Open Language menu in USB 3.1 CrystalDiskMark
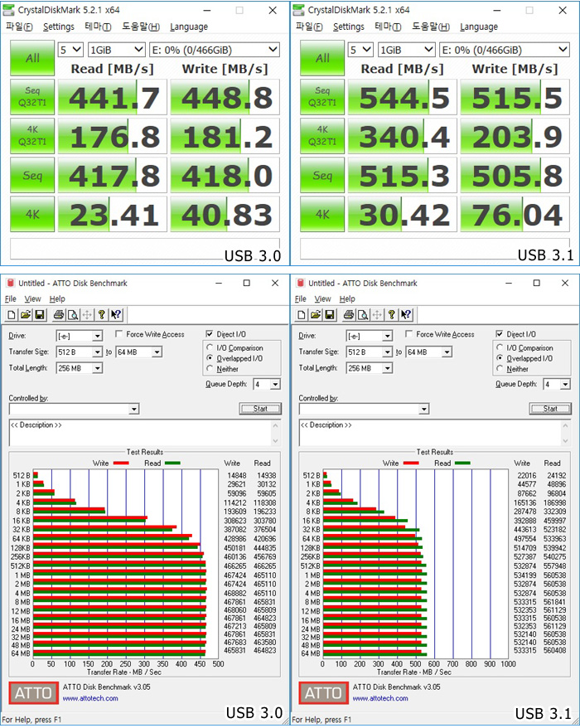The width and height of the screenshot is (580, 728). [479, 27]
